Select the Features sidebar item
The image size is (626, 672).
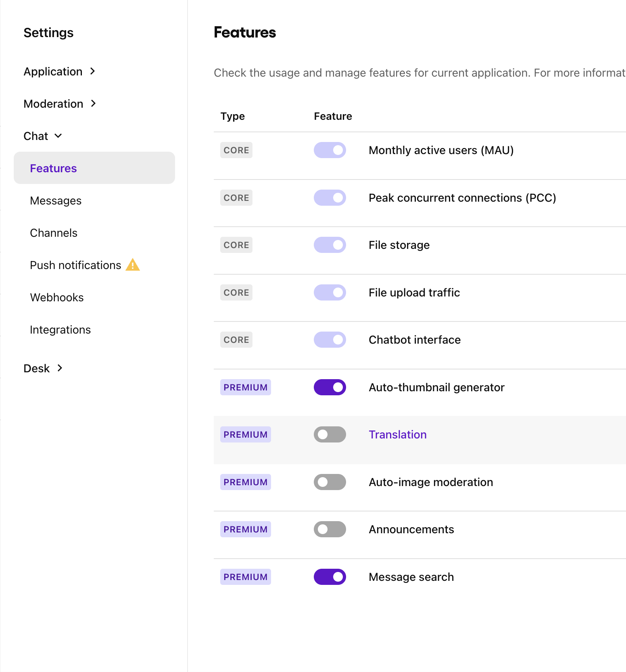click(x=54, y=168)
